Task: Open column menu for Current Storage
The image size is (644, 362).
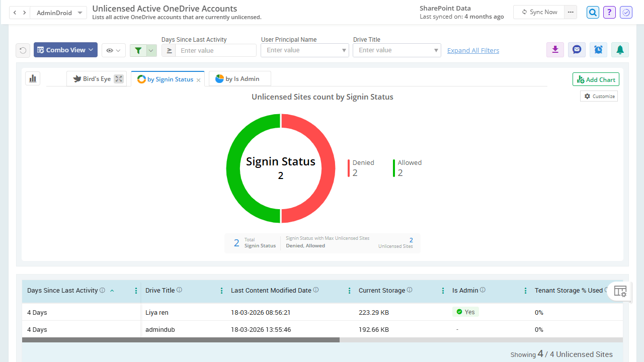Action: (443, 291)
